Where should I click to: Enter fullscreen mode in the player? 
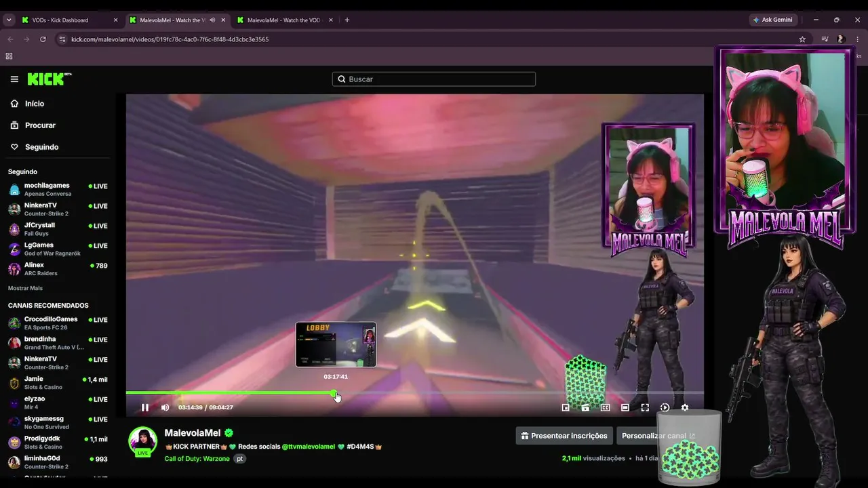(x=645, y=407)
